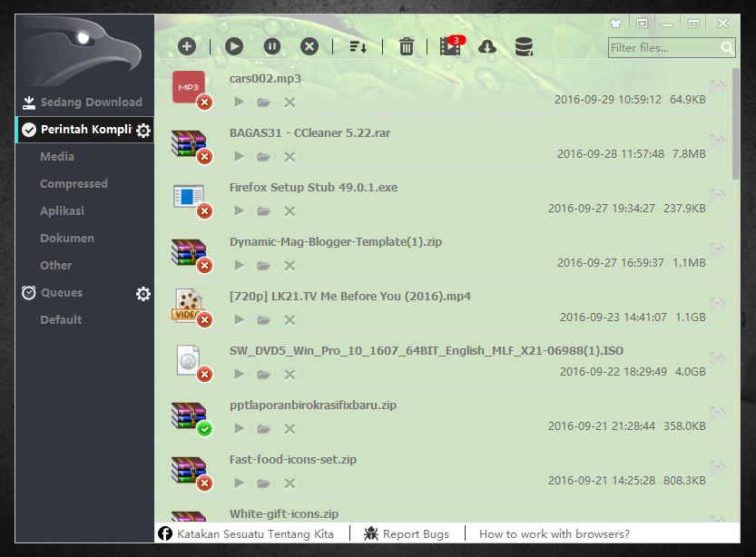This screenshot has height=557, width=756.
Task: Select the Media category
Action: (57, 157)
